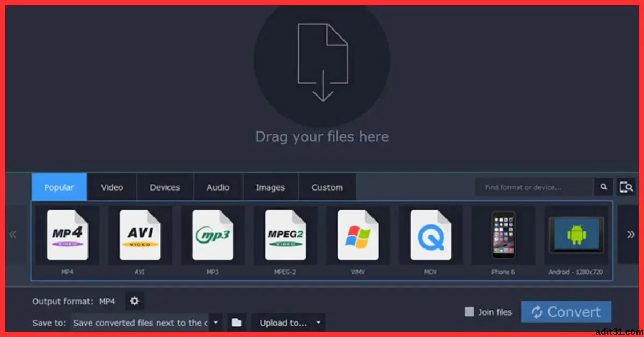Choose the Android 1280x720 preset
This screenshot has height=337, width=644.
(576, 235)
